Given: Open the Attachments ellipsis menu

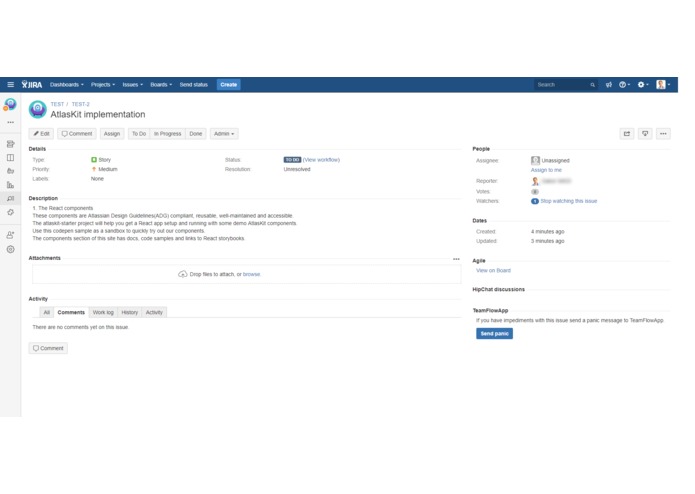Looking at the screenshot, I should [x=456, y=259].
